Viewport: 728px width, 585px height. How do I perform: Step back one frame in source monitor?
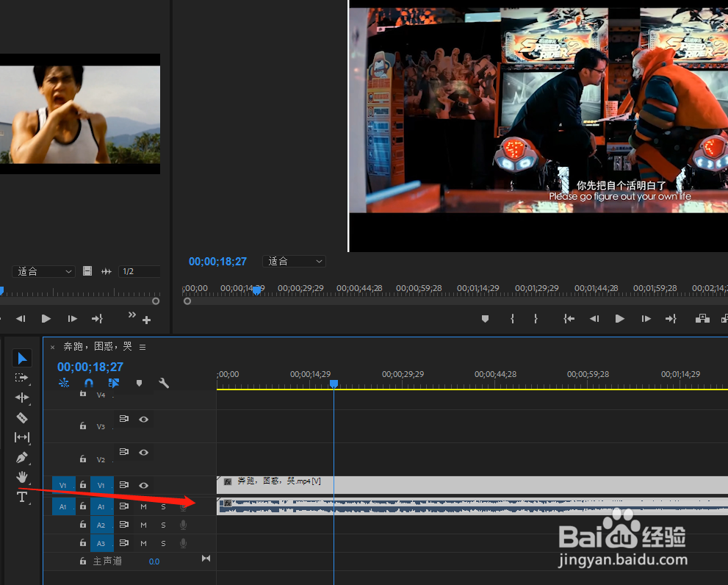[x=21, y=319]
